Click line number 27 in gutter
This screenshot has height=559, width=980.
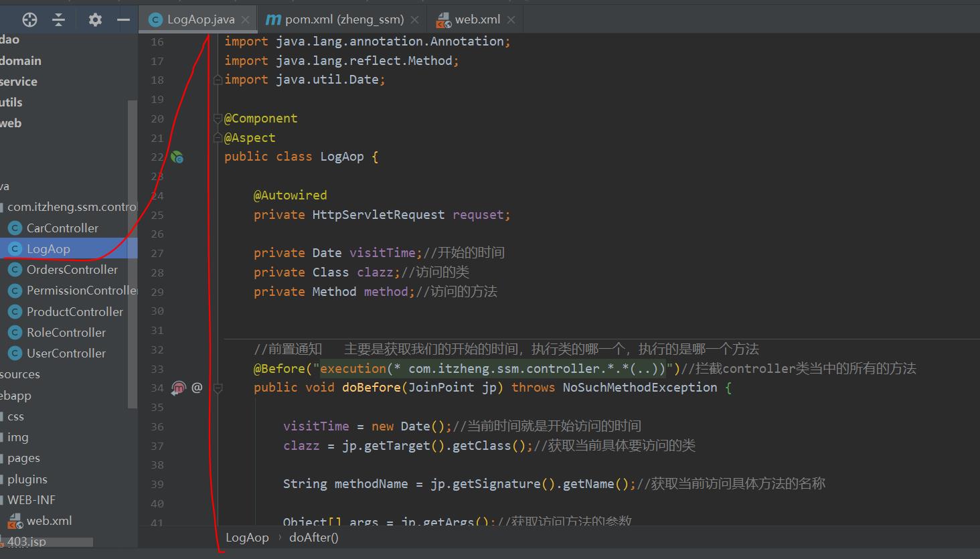pyautogui.click(x=157, y=253)
